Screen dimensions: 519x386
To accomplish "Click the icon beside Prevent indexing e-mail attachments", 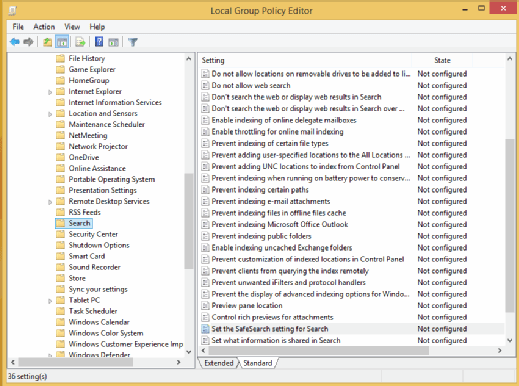I will tap(205, 201).
